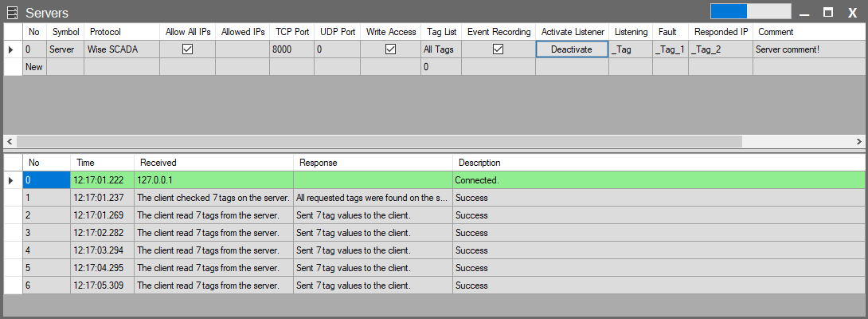
Task: Click the Description column header in log
Action: [x=478, y=163]
